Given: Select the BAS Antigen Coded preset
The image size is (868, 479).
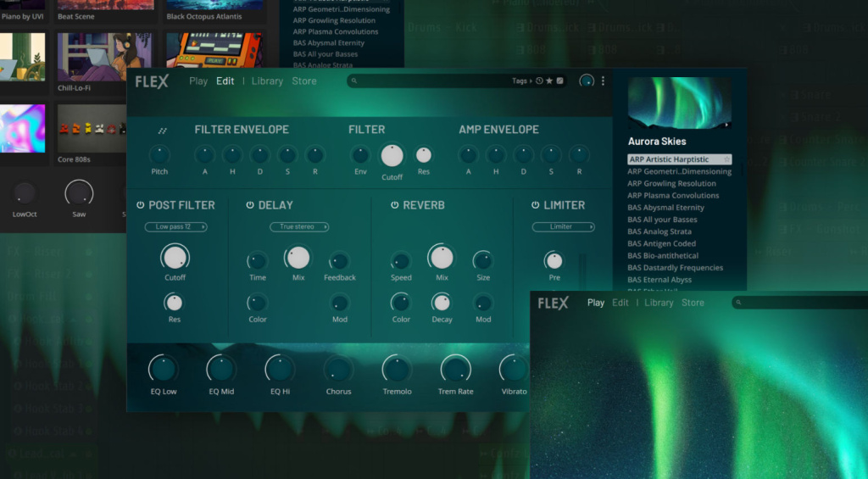Looking at the screenshot, I should click(661, 243).
